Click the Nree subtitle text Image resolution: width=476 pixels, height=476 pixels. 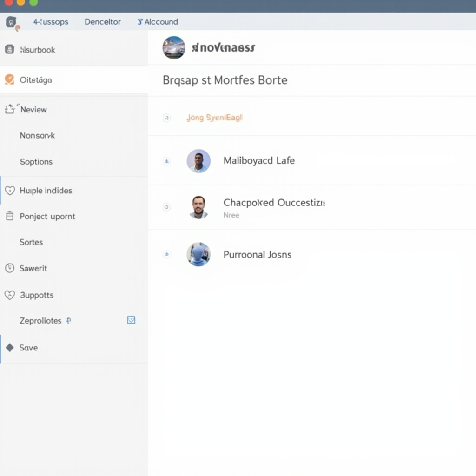231,215
